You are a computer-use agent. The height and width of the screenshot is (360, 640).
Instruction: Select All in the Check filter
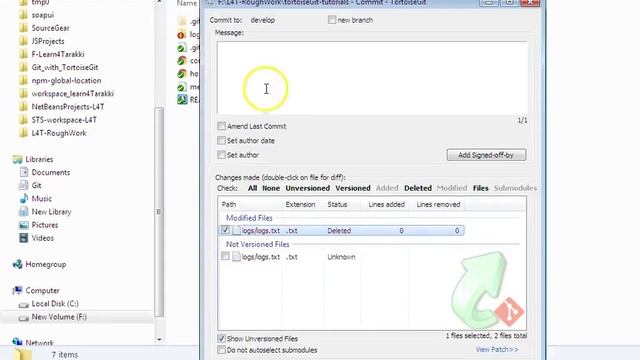tap(252, 188)
